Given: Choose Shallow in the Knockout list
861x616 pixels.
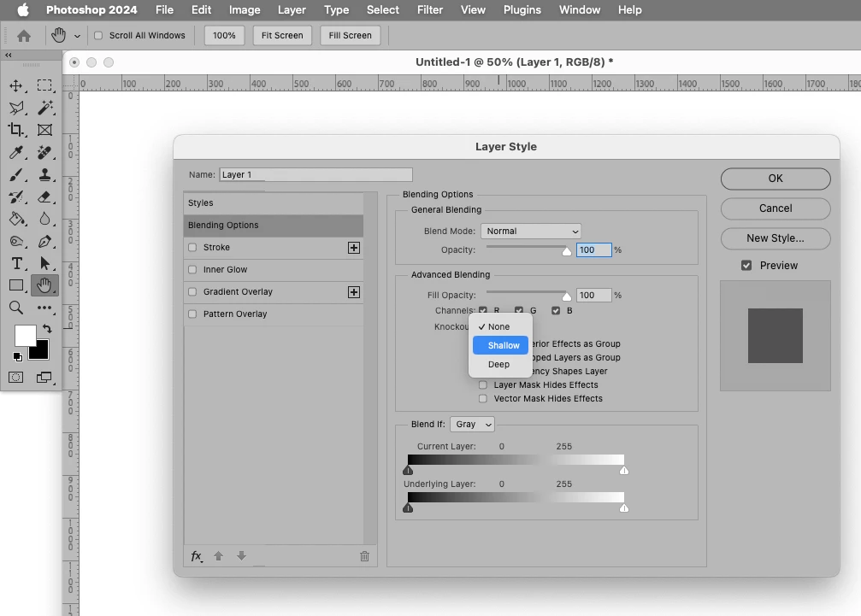Looking at the screenshot, I should tap(500, 345).
